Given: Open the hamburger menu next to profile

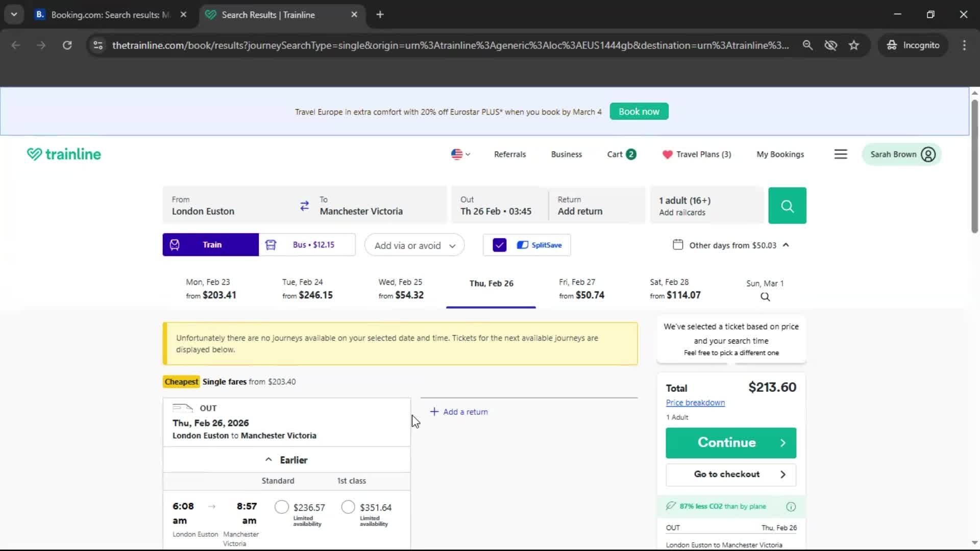Looking at the screenshot, I should [841, 154].
